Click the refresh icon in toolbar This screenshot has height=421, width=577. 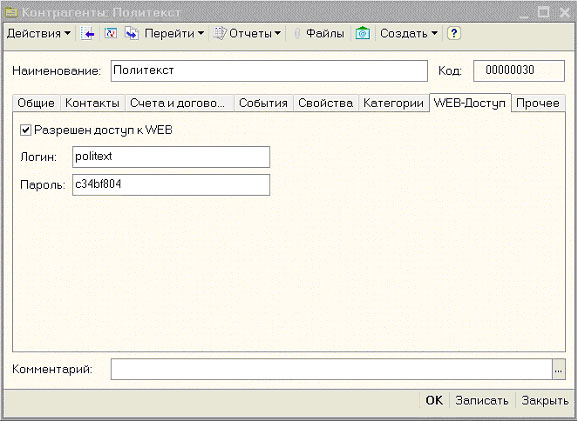click(x=110, y=33)
